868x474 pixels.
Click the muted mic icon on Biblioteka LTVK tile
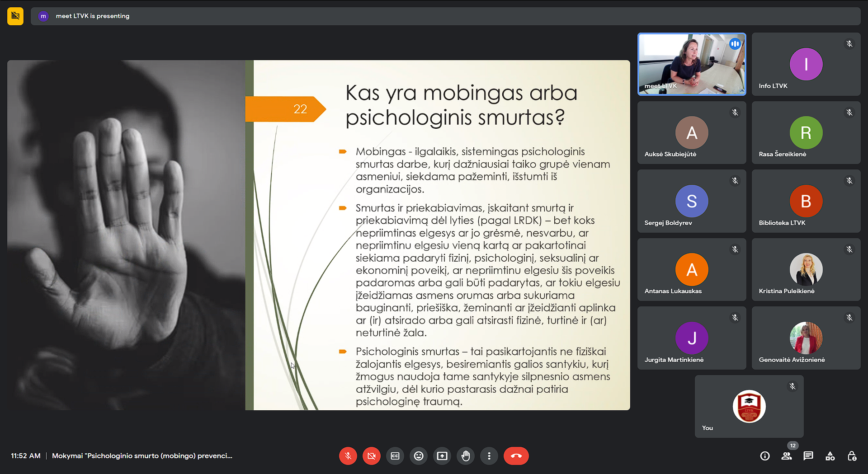pyautogui.click(x=849, y=181)
